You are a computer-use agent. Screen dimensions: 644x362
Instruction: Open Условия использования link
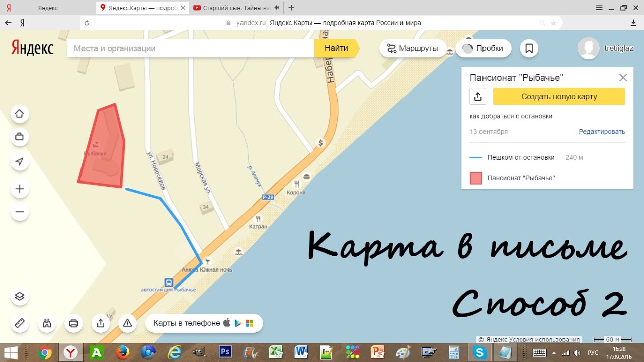click(x=544, y=339)
